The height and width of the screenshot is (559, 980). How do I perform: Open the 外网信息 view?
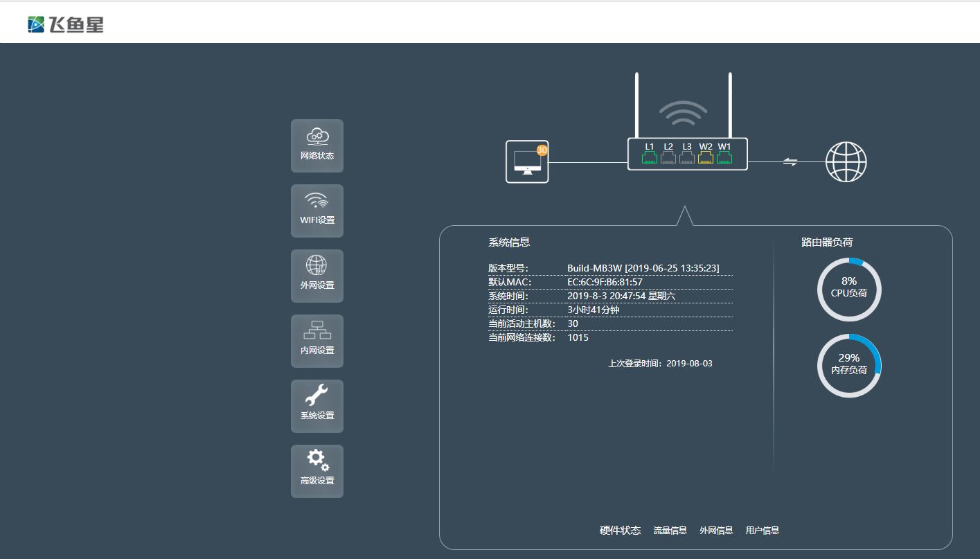(716, 530)
